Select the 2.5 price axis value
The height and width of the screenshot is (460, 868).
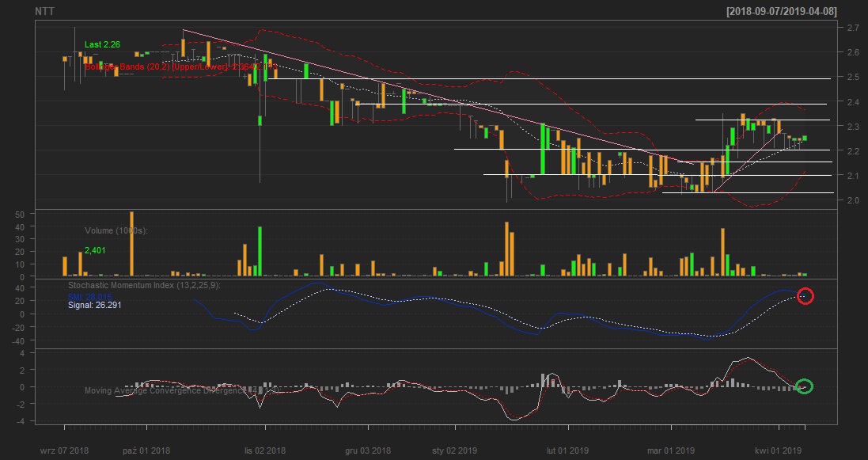pos(852,77)
